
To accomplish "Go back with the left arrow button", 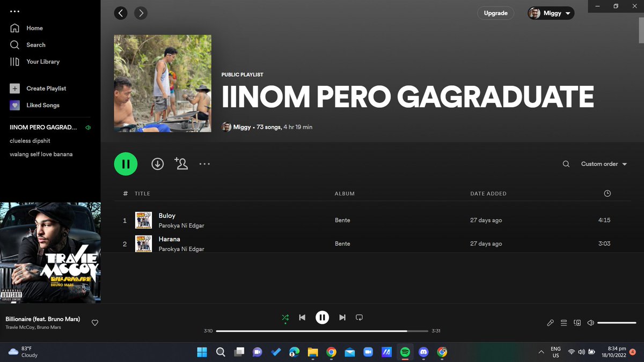I will click(x=121, y=13).
